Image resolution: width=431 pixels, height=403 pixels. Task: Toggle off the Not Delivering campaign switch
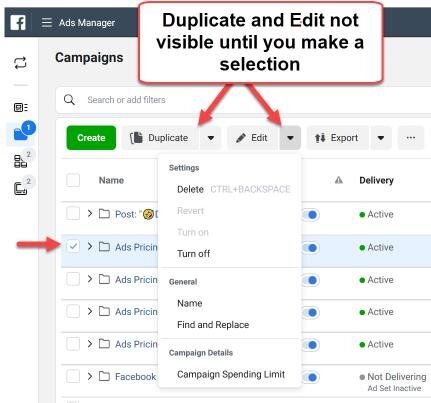311,377
